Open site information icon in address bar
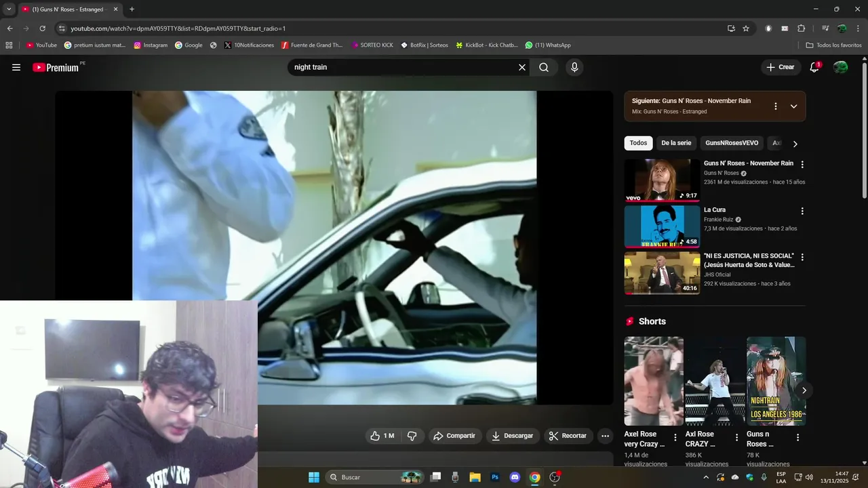The height and width of the screenshot is (488, 868). pyautogui.click(x=62, y=28)
